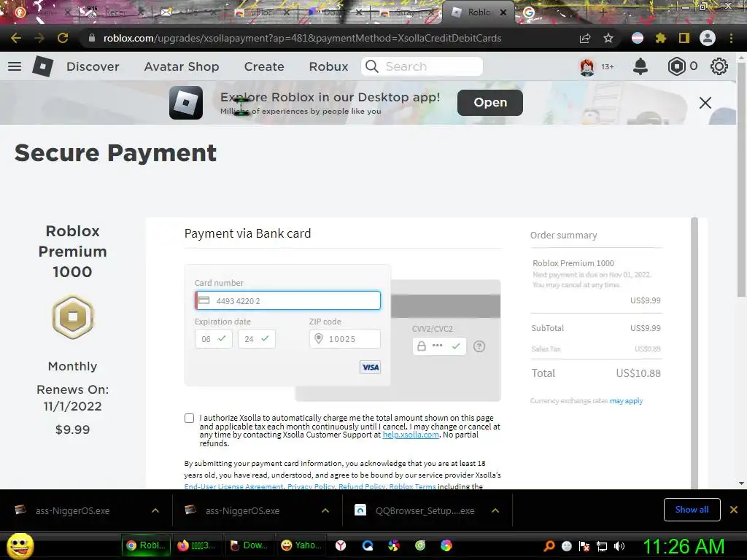Click the payment form vertical scrollbar
Image resolution: width=747 pixels, height=560 pixels.
tap(694, 352)
